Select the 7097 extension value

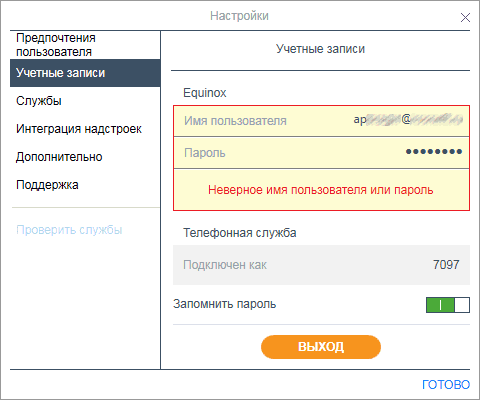446,265
